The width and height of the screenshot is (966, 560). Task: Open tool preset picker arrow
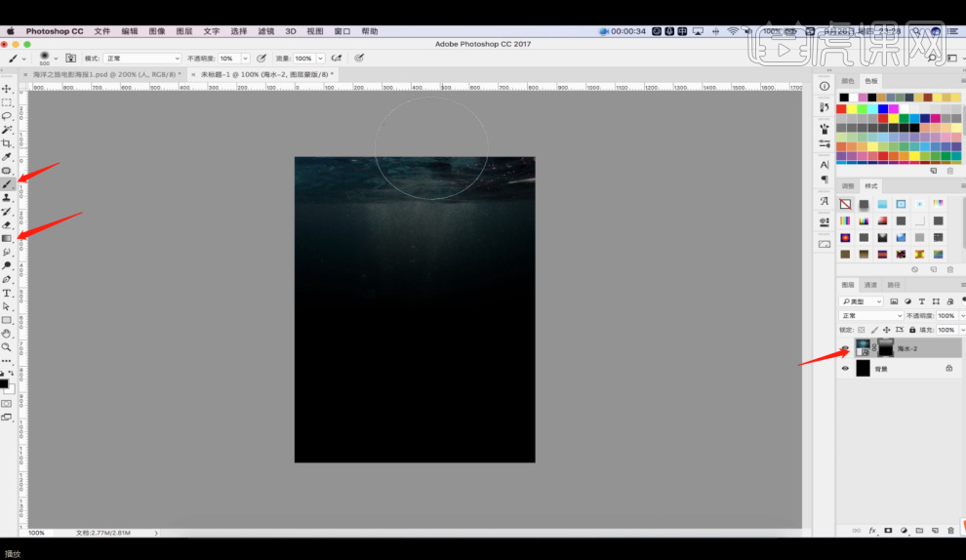[x=24, y=59]
